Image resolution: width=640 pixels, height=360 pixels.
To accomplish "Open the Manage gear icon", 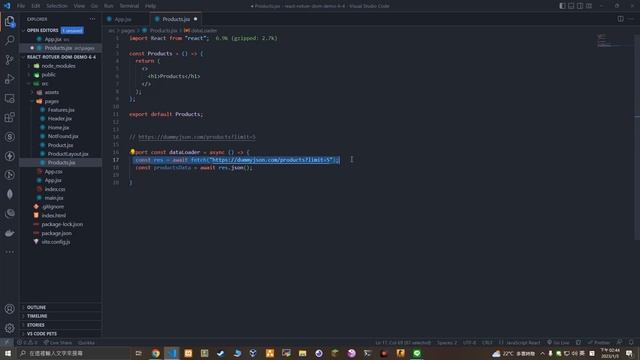I will tap(9, 328).
